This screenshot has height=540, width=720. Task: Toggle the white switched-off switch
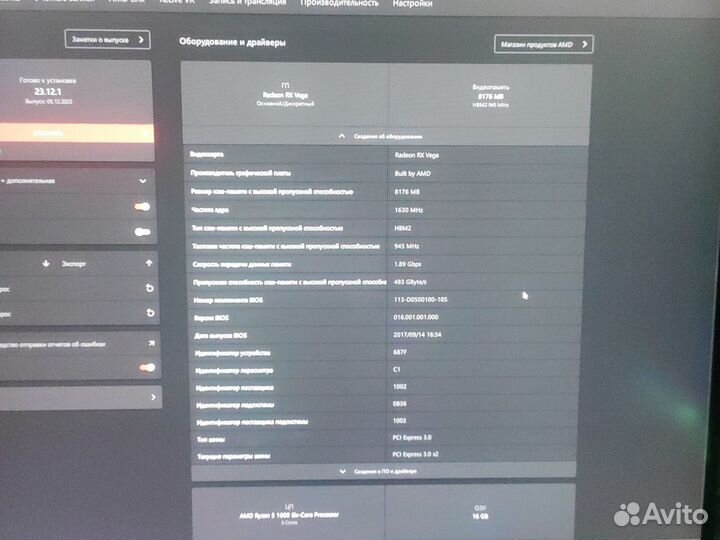coord(143,231)
